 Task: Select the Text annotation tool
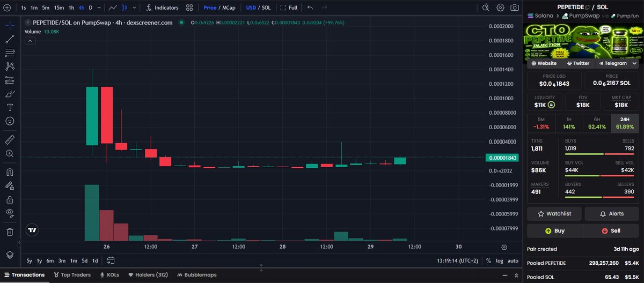click(10, 107)
